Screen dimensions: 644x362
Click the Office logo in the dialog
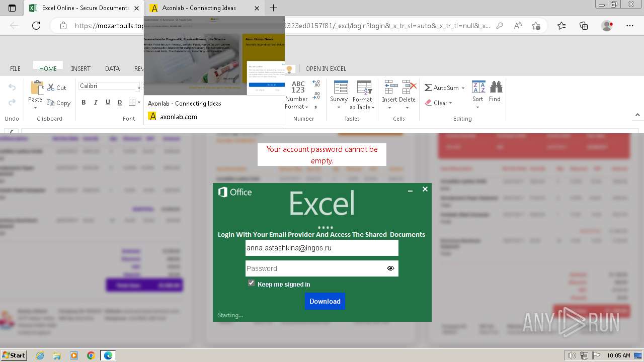tap(234, 192)
